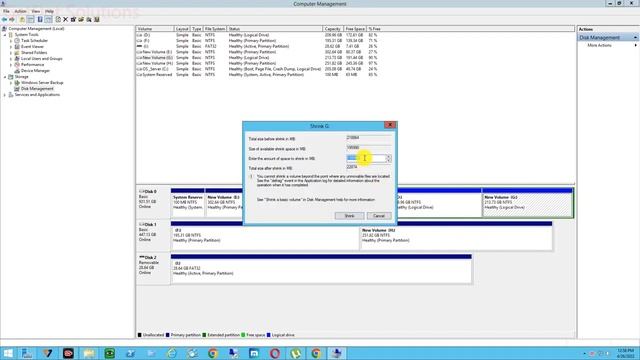Expand the Windows Server Backup node
Screen dimensions: 640x360
(11, 82)
